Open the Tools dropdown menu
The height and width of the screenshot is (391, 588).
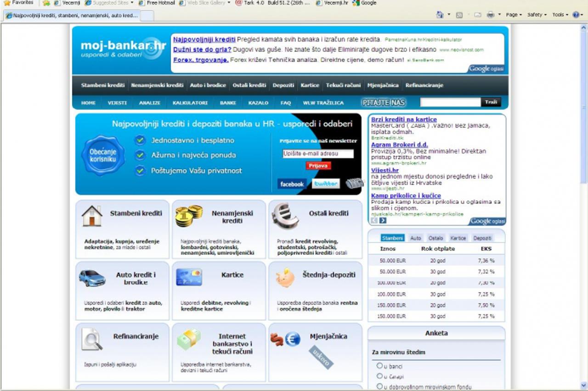click(x=560, y=15)
